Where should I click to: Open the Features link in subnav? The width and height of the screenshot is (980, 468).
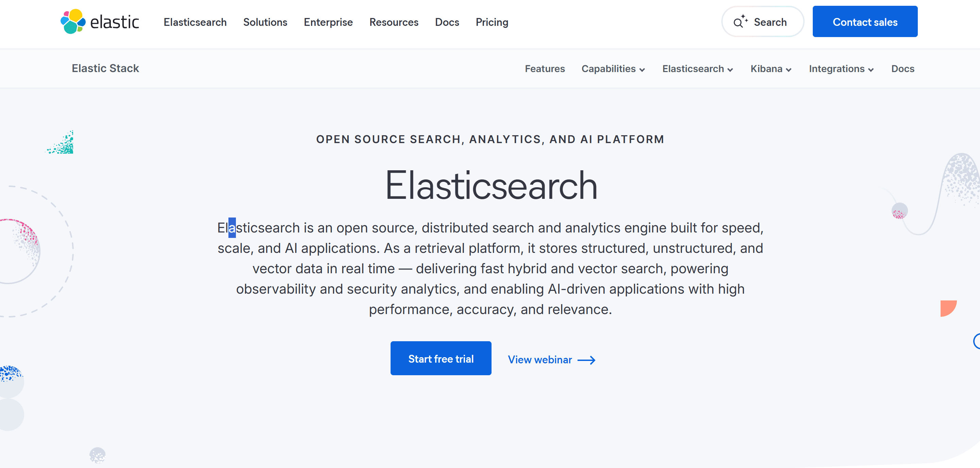tap(545, 69)
